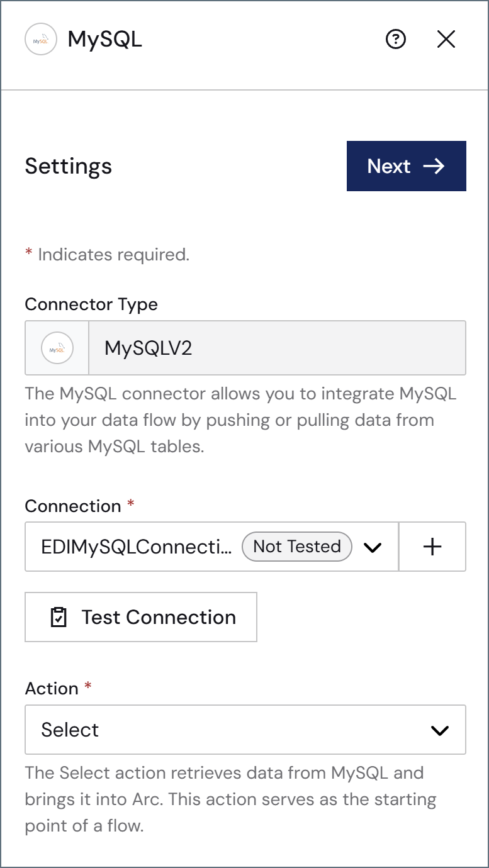Viewport: 489px width, 868px height.
Task: Click the arrow icon on Next button
Action: click(434, 166)
